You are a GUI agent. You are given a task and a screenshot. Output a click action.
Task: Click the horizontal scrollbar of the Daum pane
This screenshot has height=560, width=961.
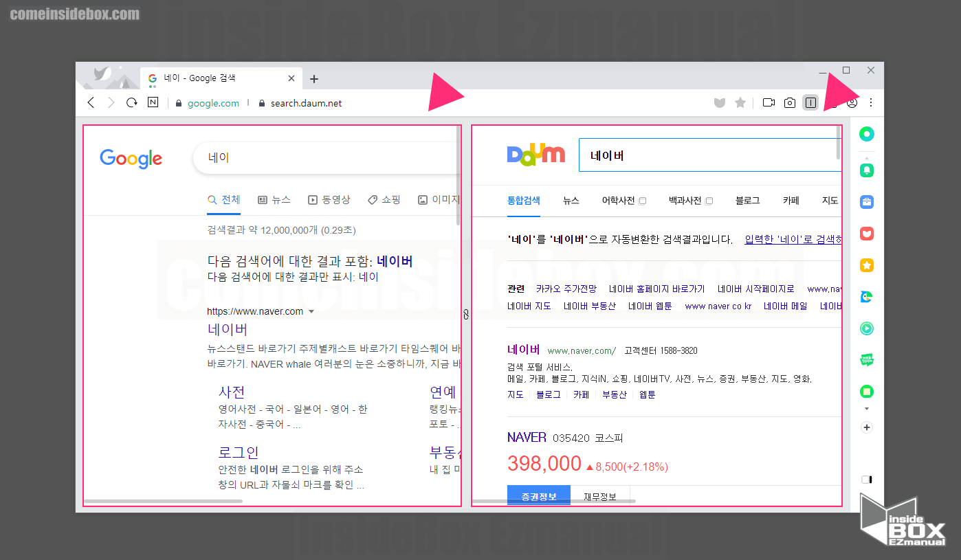554,502
